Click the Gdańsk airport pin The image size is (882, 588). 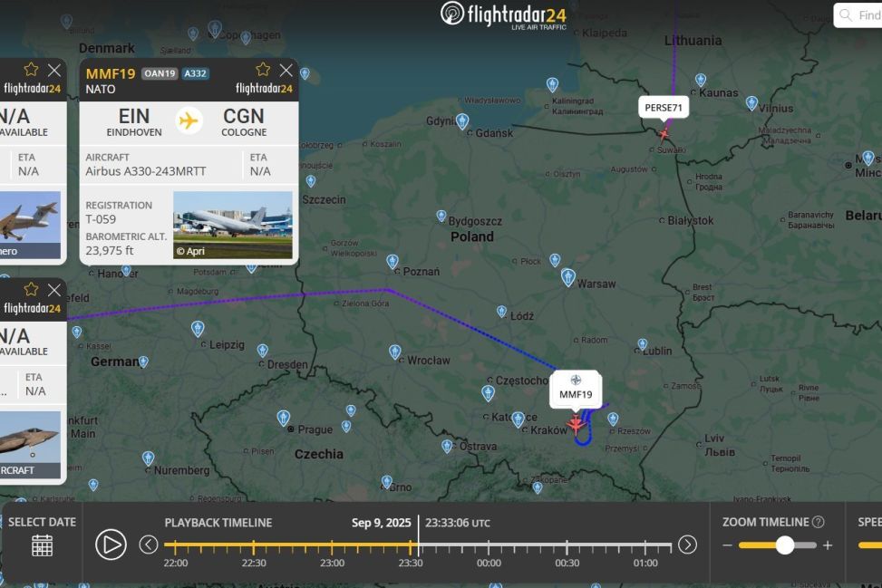tap(462, 121)
